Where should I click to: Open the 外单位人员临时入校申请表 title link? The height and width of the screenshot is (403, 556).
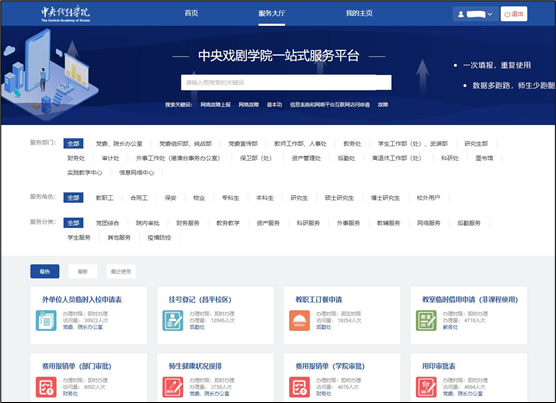(x=82, y=300)
